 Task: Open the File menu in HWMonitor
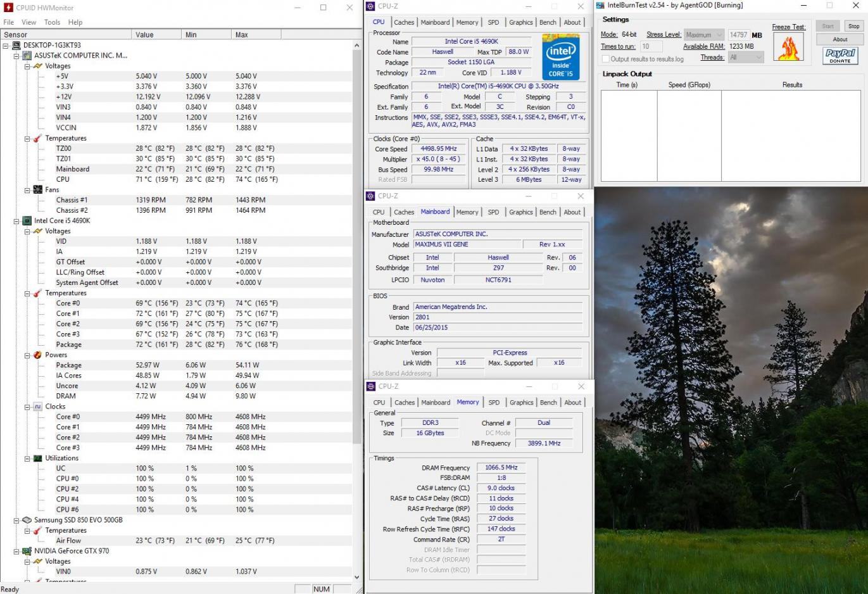pyautogui.click(x=9, y=22)
